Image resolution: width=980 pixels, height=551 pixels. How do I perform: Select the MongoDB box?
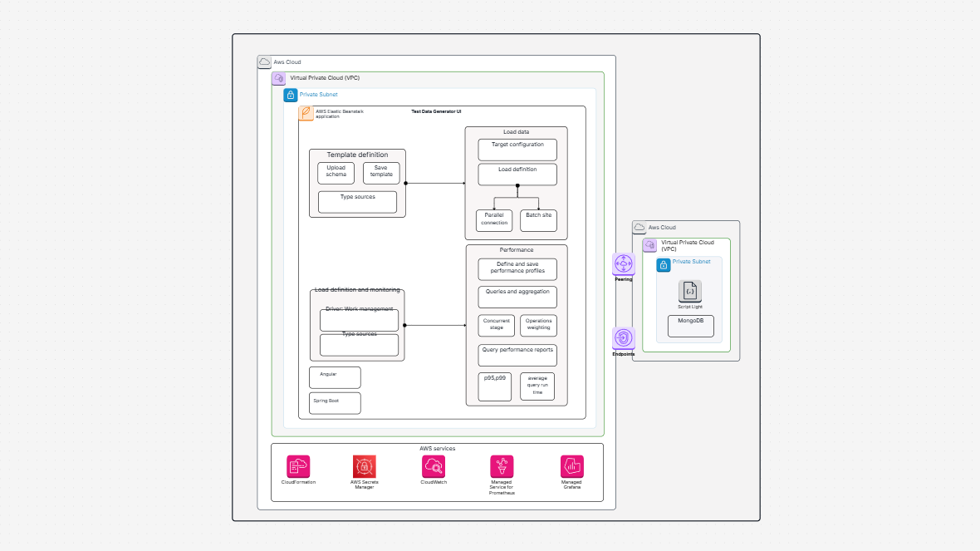pyautogui.click(x=691, y=327)
